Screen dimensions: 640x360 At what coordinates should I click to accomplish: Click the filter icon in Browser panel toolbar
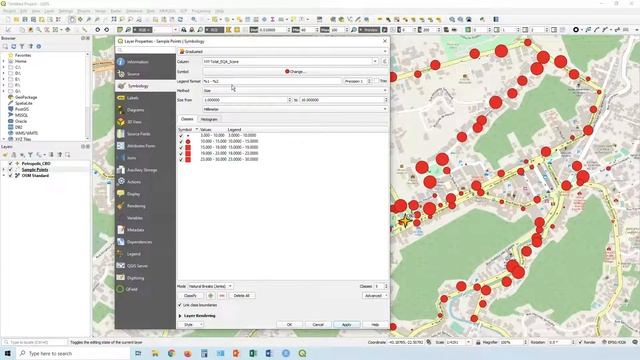click(x=22, y=47)
